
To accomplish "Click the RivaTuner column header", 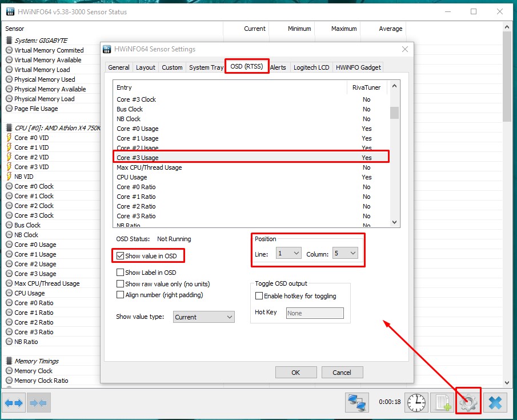I will [x=366, y=87].
